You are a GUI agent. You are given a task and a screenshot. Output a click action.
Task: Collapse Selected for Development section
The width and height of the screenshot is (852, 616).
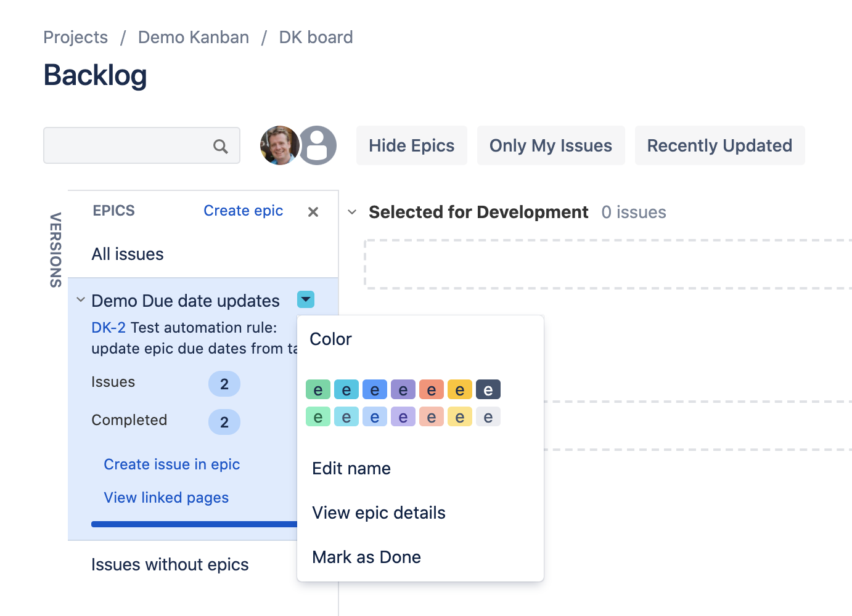(352, 212)
